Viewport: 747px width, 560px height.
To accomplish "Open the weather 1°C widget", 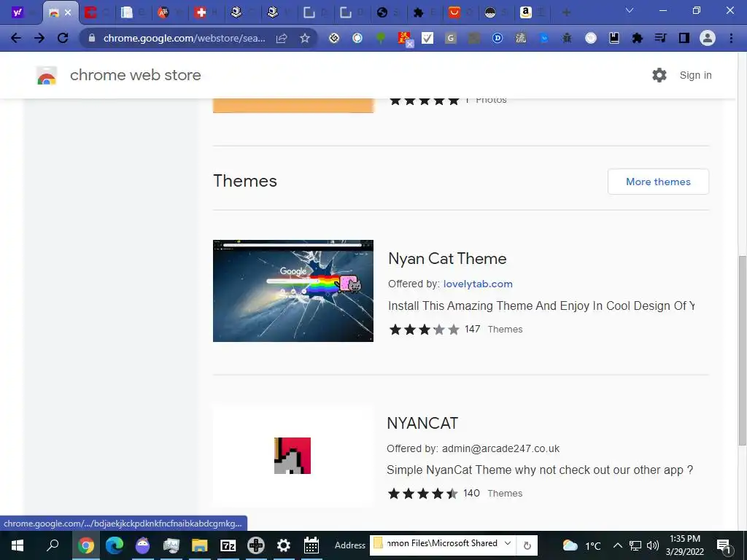I will (581, 545).
